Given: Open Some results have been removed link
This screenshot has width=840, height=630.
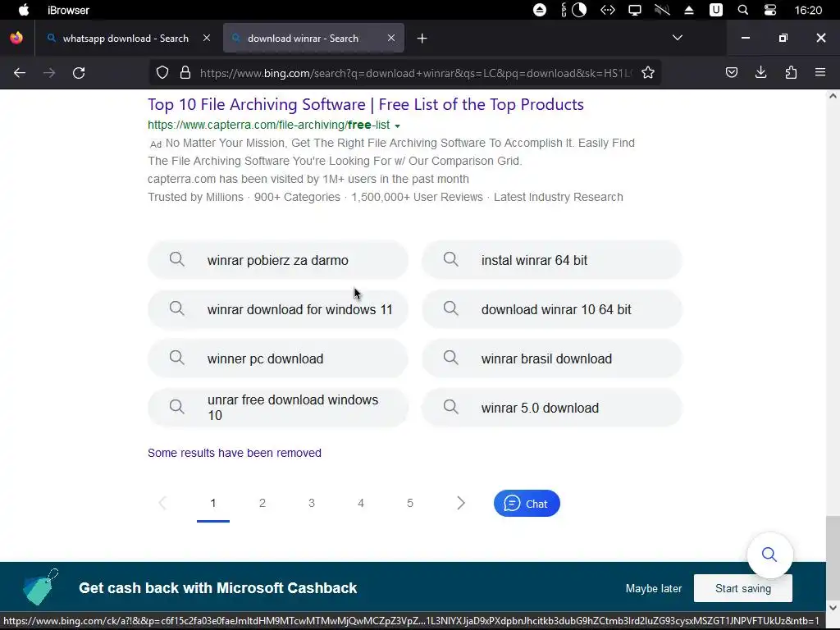Looking at the screenshot, I should coord(235,453).
